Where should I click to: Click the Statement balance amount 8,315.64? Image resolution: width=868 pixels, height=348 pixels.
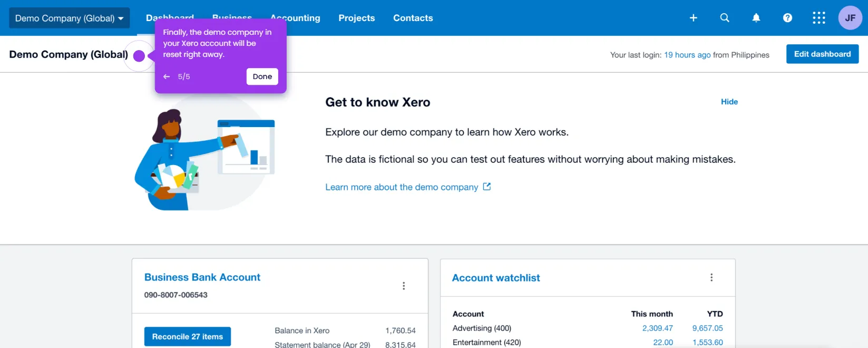coord(401,344)
